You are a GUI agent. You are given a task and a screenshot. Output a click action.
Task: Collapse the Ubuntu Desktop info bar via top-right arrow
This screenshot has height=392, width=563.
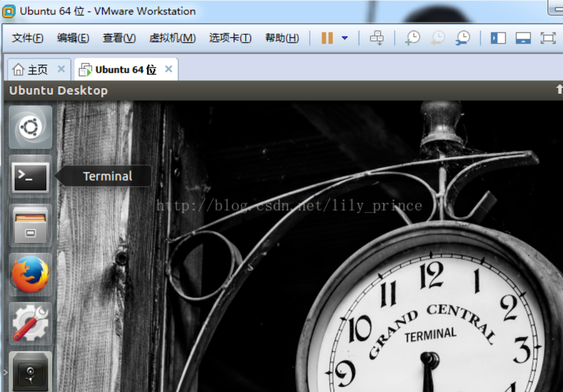559,89
